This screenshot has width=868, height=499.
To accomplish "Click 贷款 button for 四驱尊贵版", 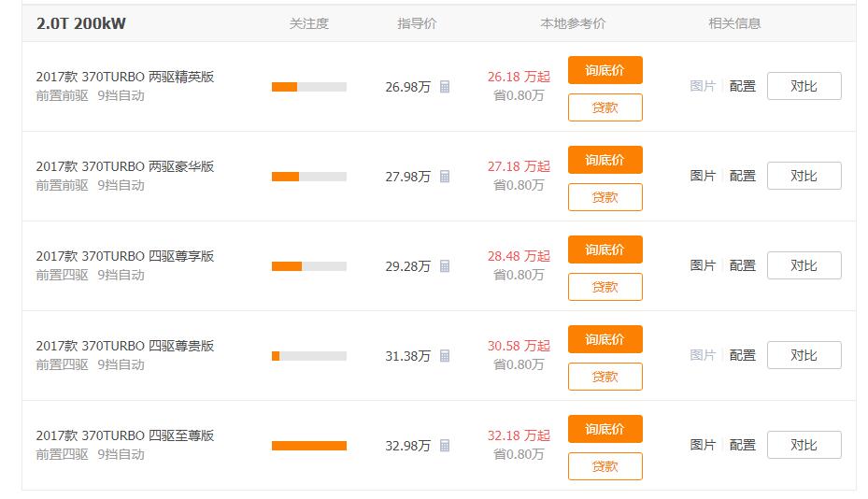I will pyautogui.click(x=605, y=377).
